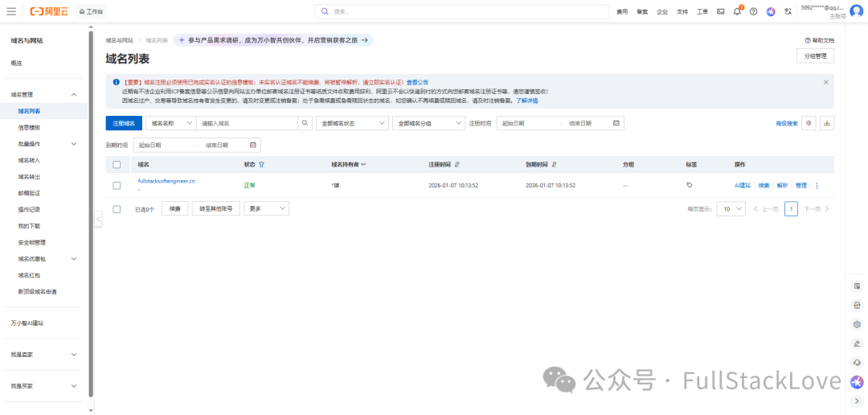Close the important notice banner

pos(826,82)
